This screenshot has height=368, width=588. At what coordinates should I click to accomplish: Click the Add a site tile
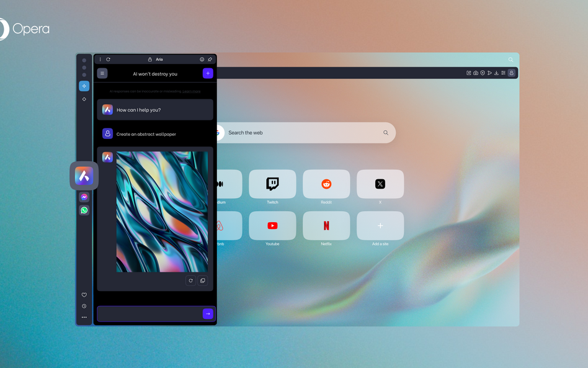pyautogui.click(x=380, y=225)
